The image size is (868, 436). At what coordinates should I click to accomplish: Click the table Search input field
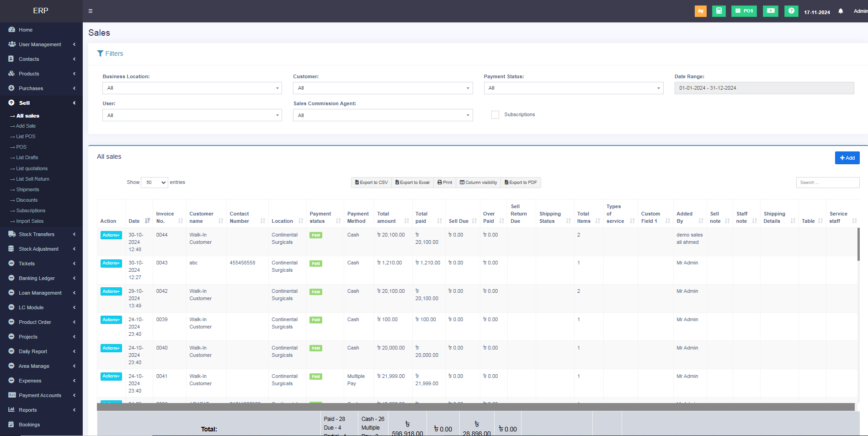click(827, 183)
